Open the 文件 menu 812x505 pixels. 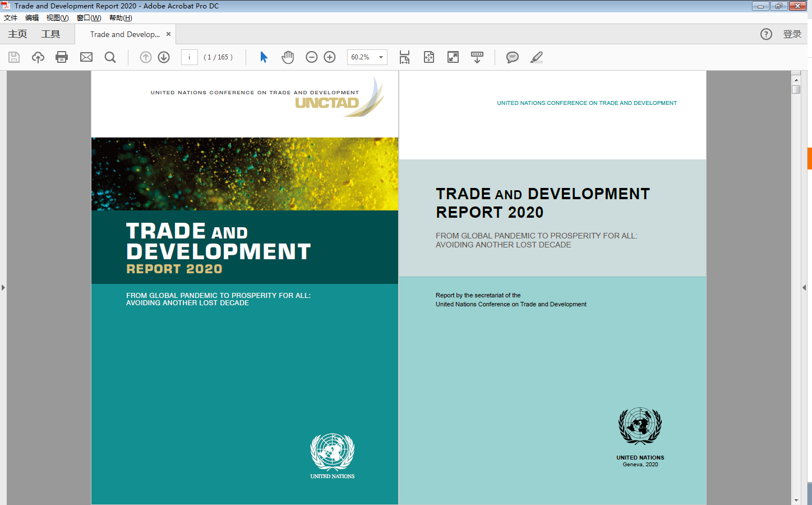click(11, 18)
